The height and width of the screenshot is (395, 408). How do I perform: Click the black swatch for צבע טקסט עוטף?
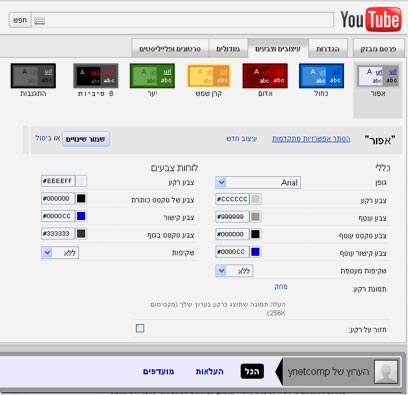[x=255, y=234]
